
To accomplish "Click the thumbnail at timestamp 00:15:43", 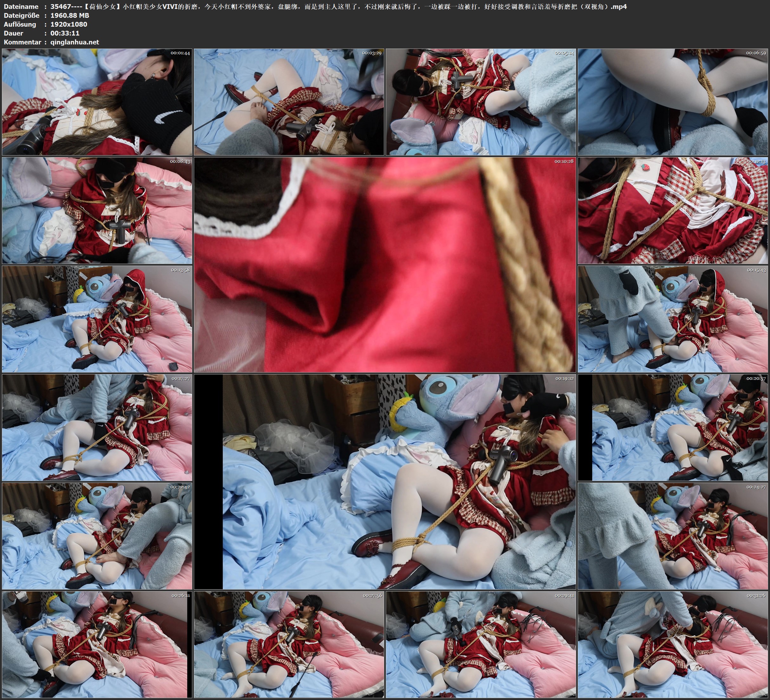I will click(673, 319).
